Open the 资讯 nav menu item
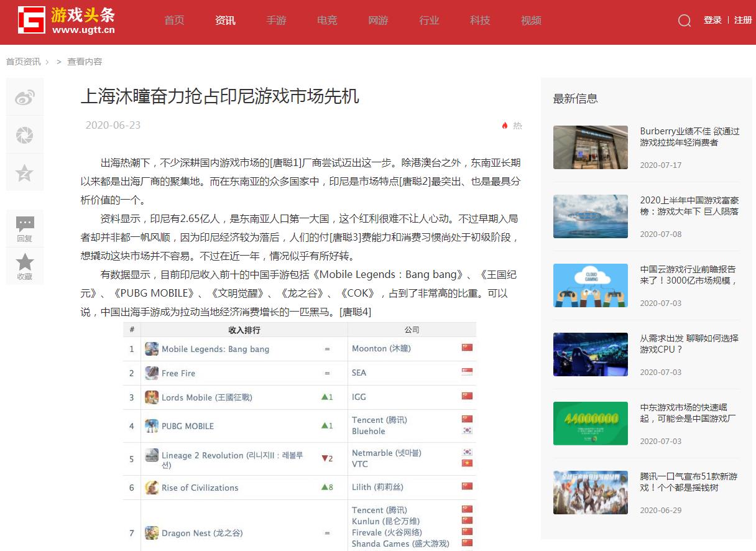The image size is (756, 551). [225, 21]
